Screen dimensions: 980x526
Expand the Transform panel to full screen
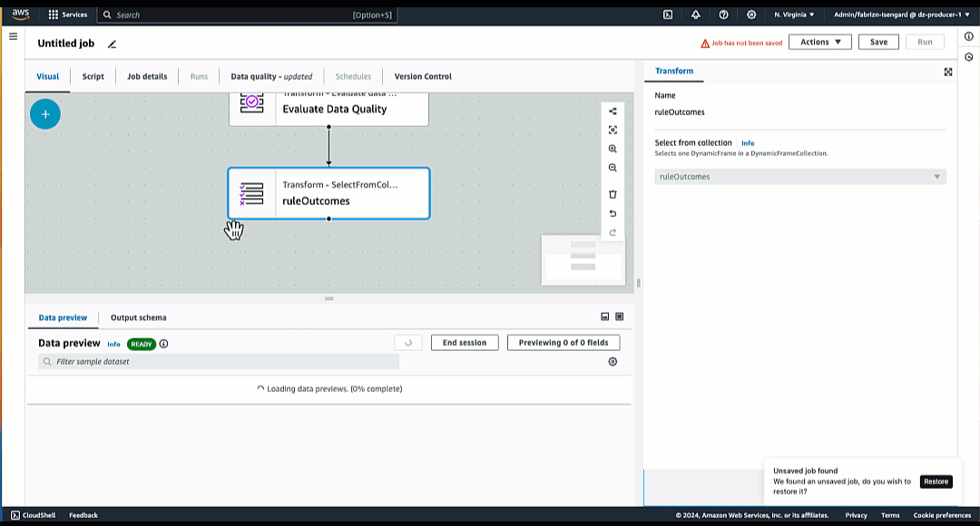[x=948, y=72]
